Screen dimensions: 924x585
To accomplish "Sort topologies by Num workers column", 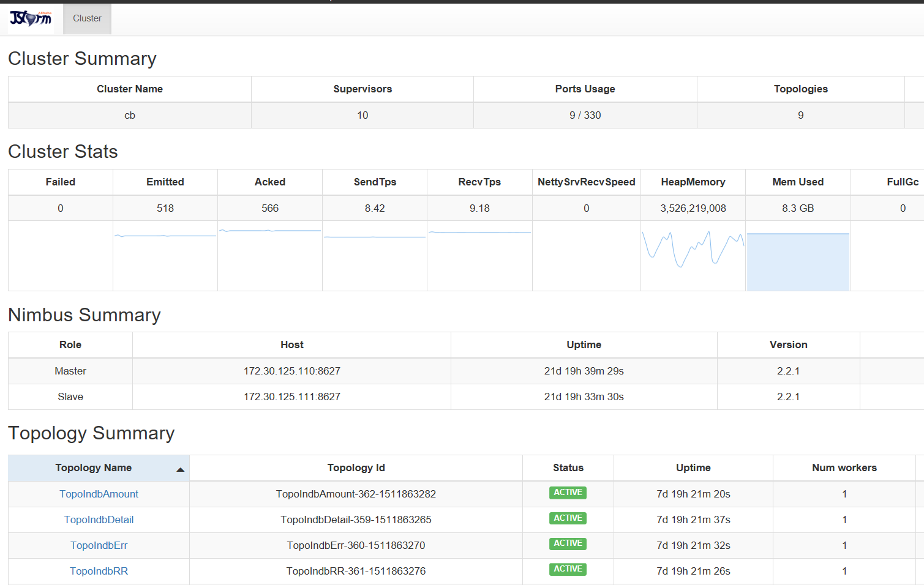I will (844, 468).
